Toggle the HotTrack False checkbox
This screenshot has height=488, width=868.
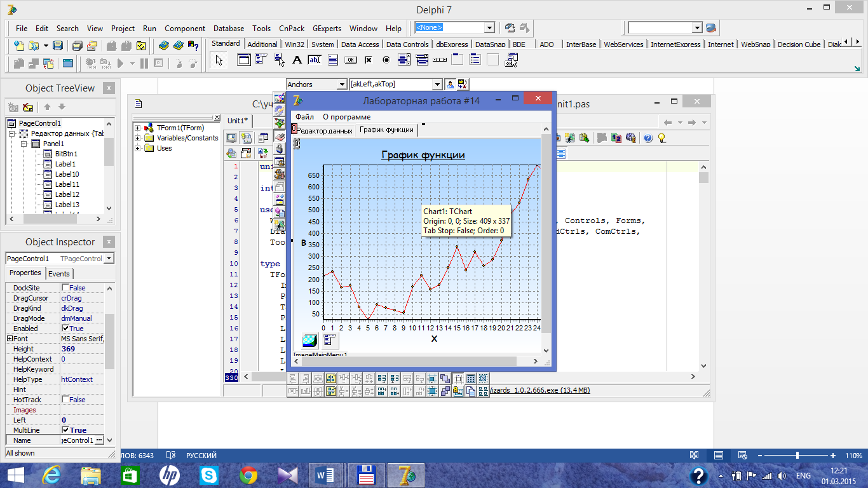[x=65, y=400]
